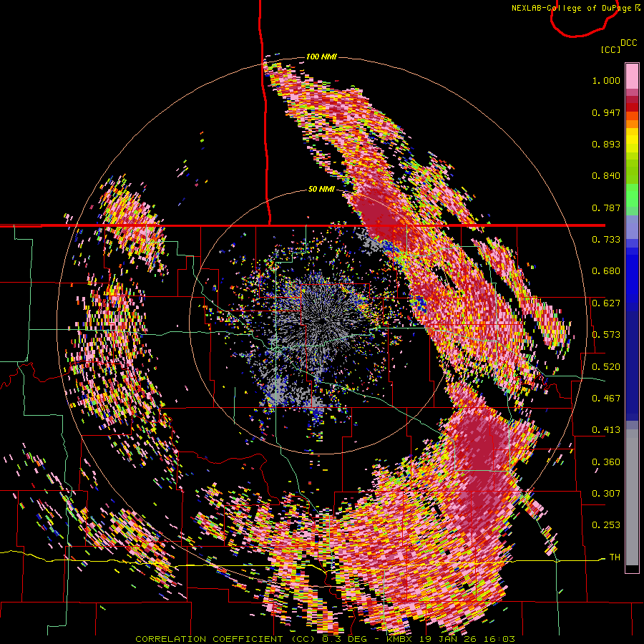Viewport: 644px width, 644px height.
Task: Click the [CC] unit label above the color bar
Action: coord(610,49)
